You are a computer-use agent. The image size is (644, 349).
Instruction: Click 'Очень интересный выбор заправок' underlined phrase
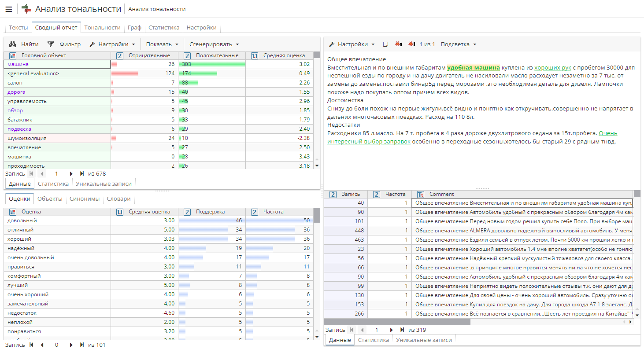coord(472,137)
